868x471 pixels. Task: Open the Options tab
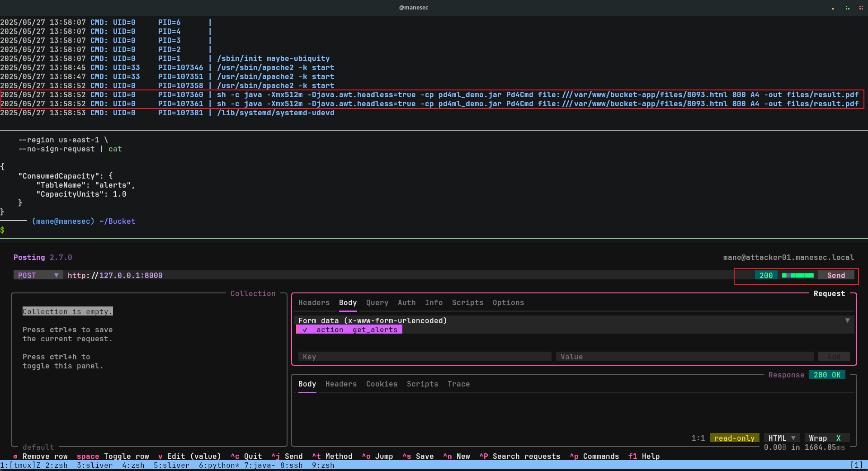point(508,303)
